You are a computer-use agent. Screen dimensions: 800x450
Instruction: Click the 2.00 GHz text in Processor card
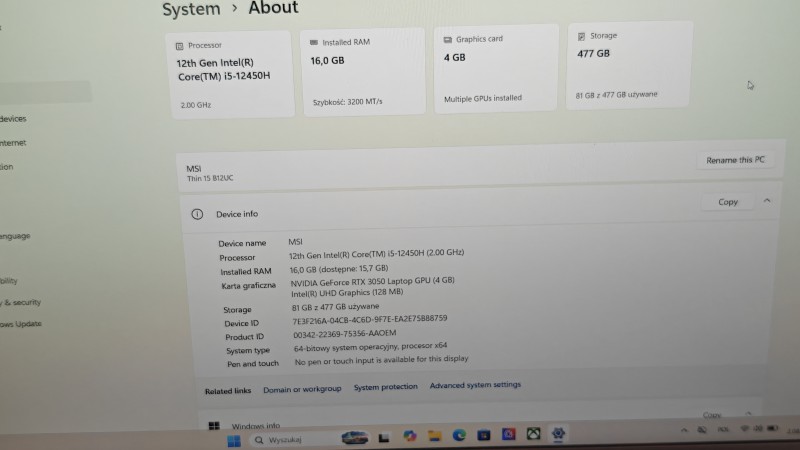click(196, 105)
